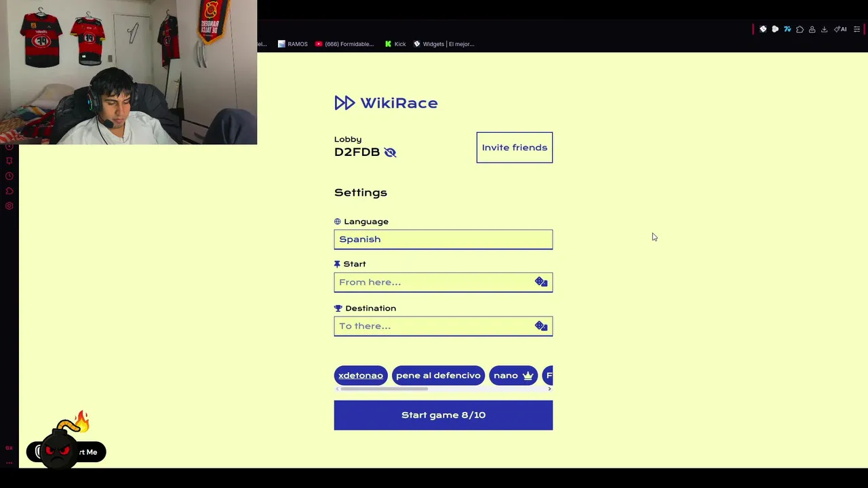
Task: Click the Invite friends button
Action: [515, 148]
